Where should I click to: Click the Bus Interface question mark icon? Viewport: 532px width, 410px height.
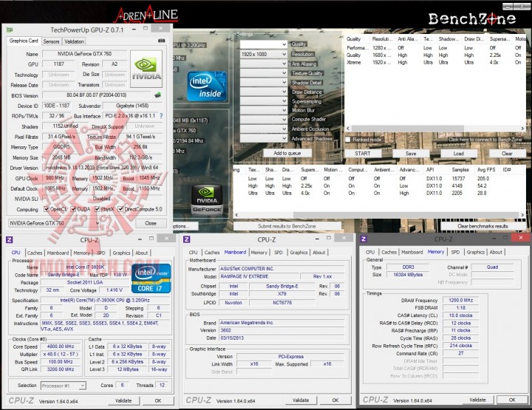click(161, 116)
